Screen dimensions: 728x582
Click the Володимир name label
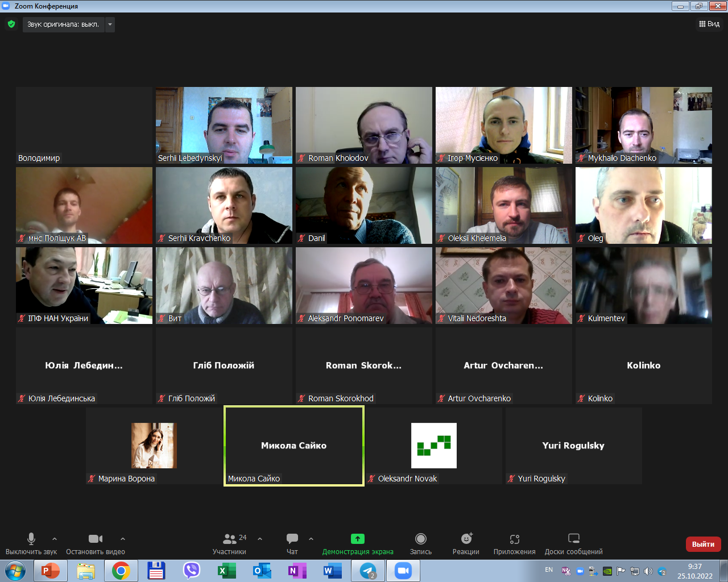[x=39, y=158]
